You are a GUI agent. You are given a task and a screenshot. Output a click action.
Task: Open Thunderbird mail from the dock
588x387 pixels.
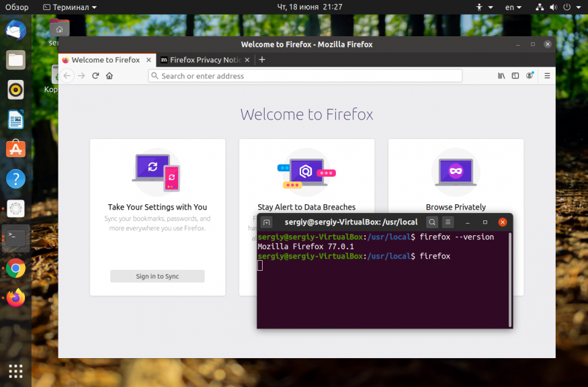(15, 30)
